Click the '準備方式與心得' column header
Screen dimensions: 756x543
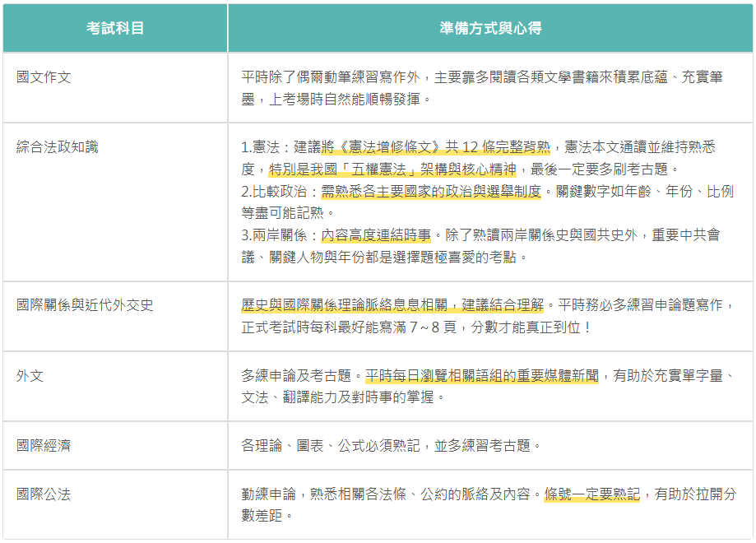(490, 28)
